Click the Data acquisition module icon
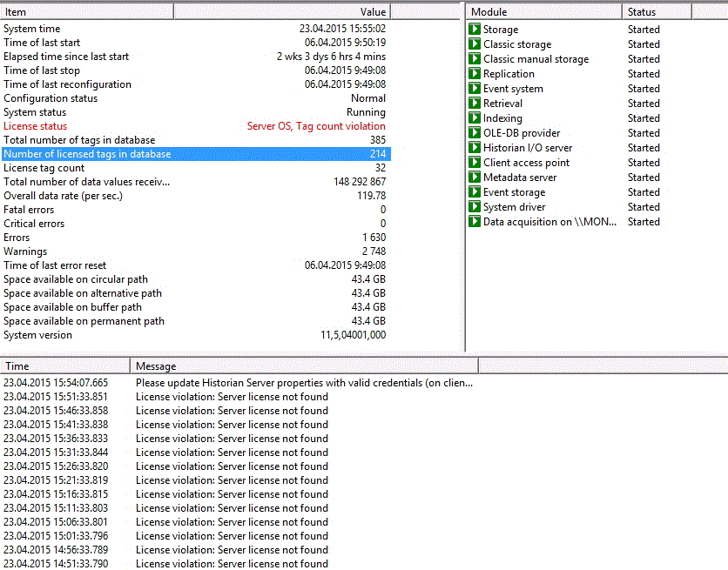This screenshot has height=570, width=728. pos(475,222)
